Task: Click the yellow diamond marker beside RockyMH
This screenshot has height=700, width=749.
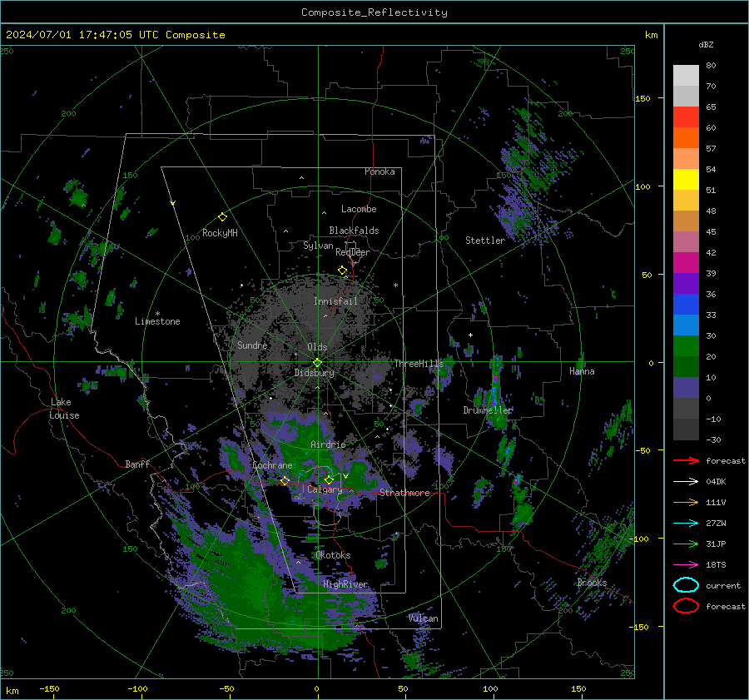Action: point(222,217)
